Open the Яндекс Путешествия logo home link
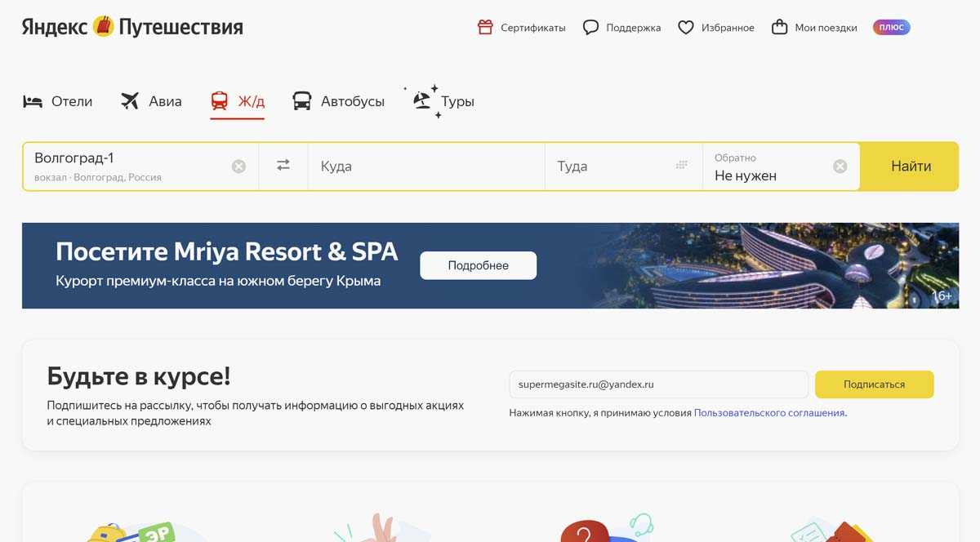The width and height of the screenshot is (980, 542). (132, 27)
